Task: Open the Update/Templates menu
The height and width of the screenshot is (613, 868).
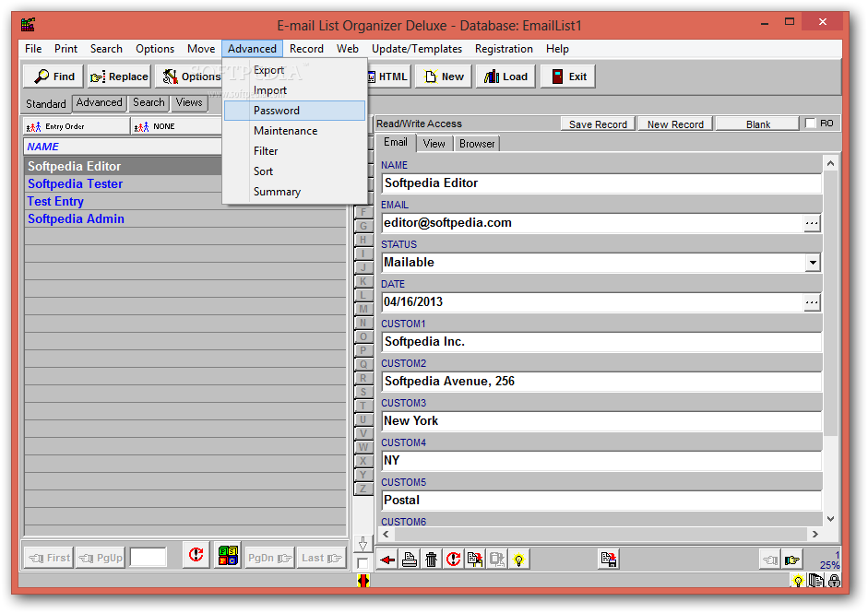Action: tap(417, 49)
